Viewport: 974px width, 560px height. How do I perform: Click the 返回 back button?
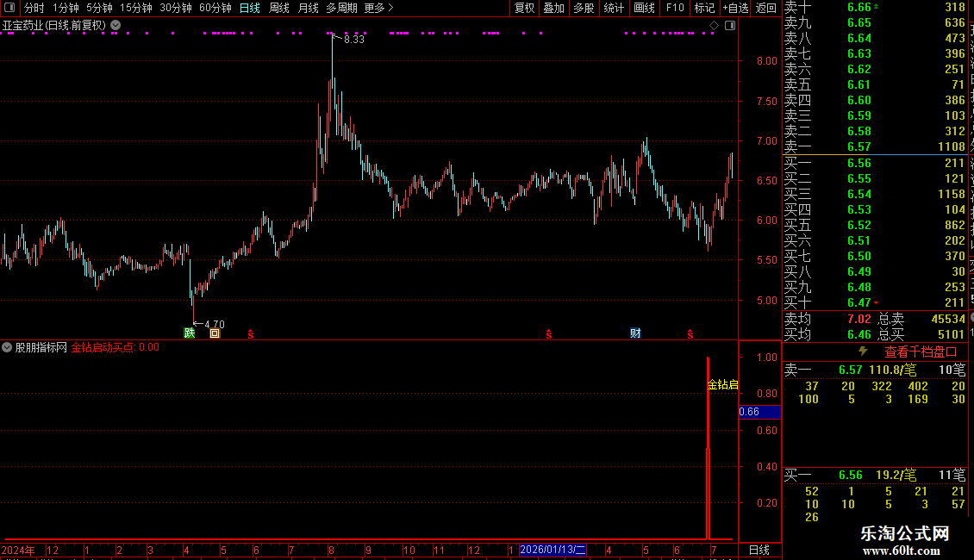click(x=766, y=8)
